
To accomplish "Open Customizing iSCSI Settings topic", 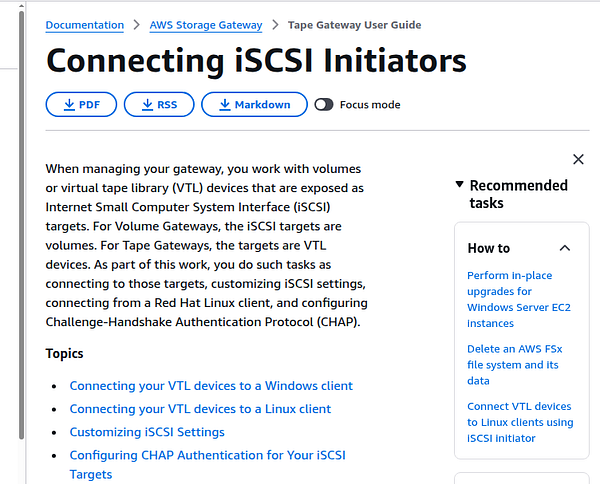I will (x=147, y=432).
